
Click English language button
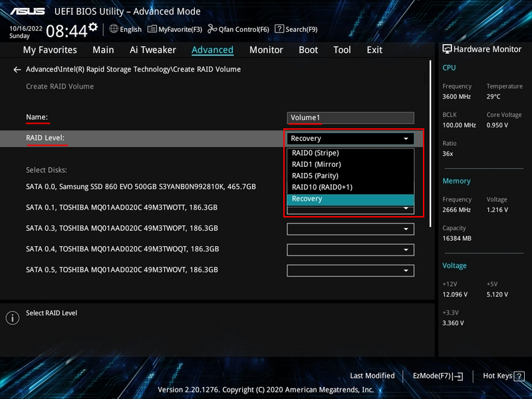(x=130, y=29)
